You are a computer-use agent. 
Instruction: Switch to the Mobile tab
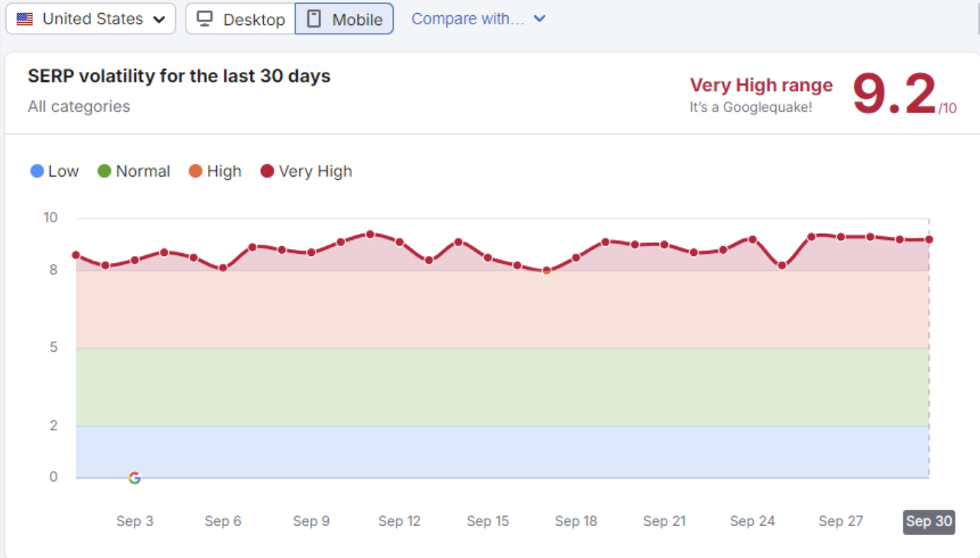point(345,19)
